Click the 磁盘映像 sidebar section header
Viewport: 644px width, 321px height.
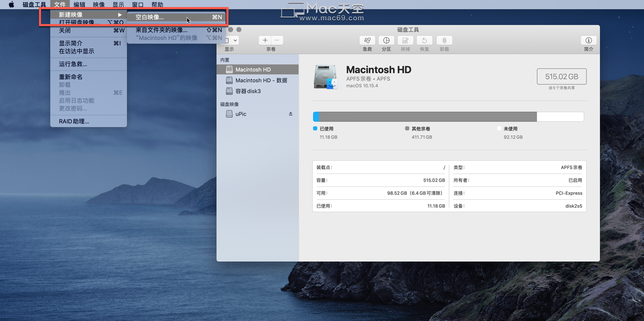pyautogui.click(x=229, y=104)
